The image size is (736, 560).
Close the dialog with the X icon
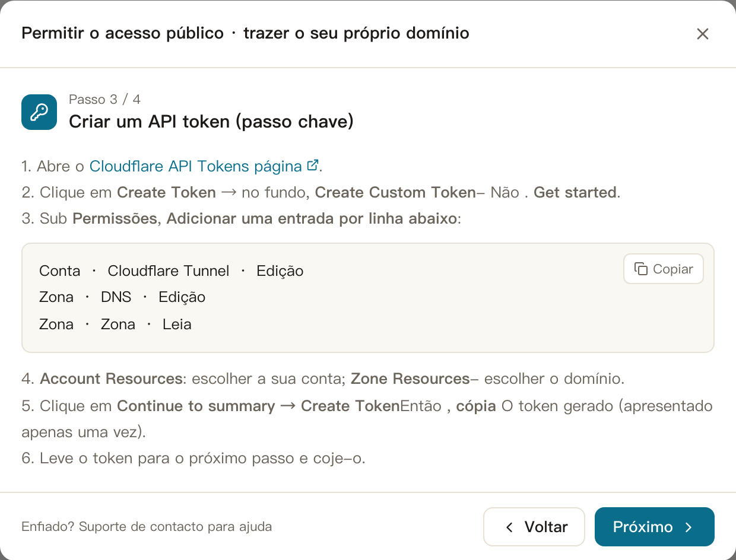coord(703,34)
